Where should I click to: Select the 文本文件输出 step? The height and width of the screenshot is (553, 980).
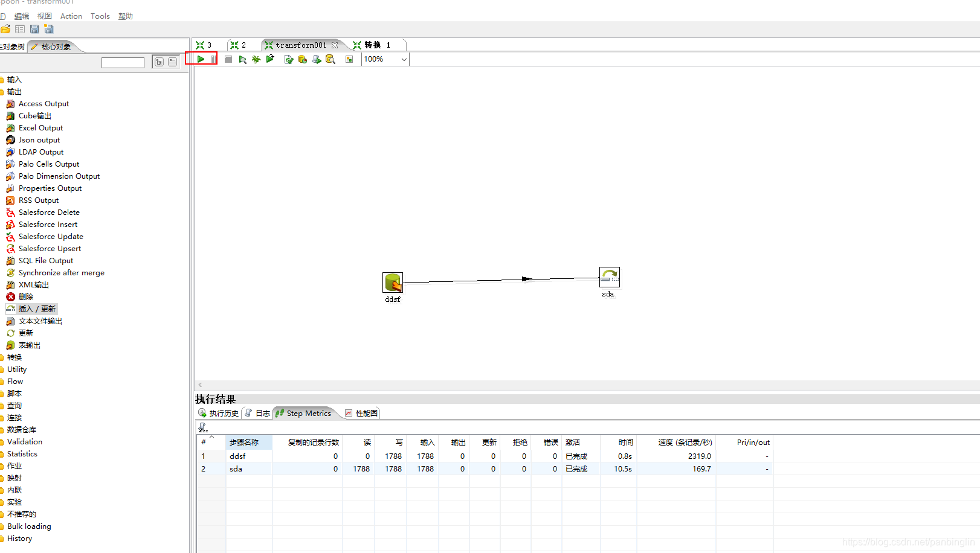40,321
